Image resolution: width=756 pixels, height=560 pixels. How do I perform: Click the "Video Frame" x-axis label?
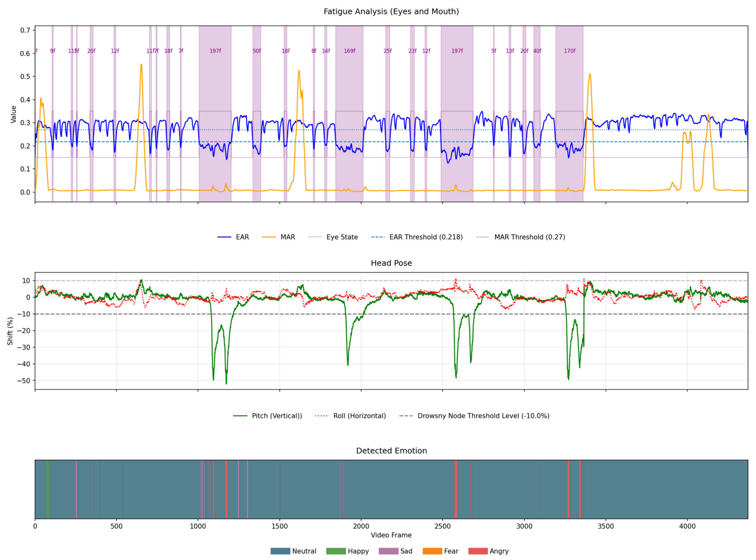point(391,535)
